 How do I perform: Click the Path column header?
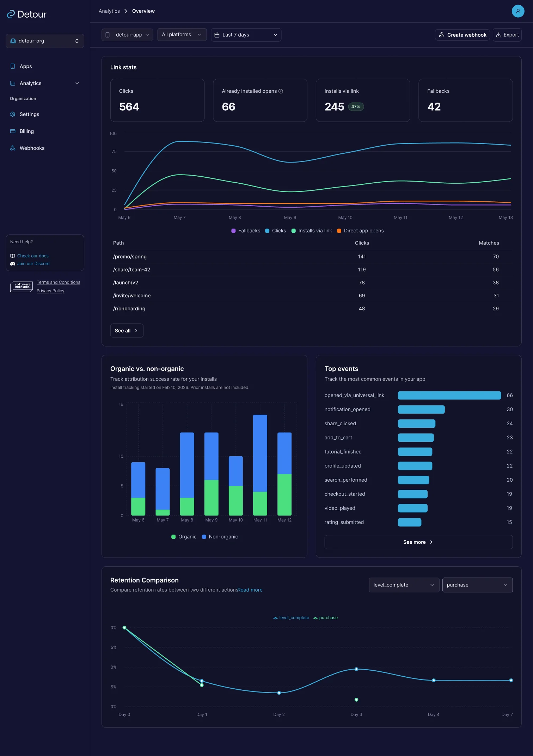point(118,243)
